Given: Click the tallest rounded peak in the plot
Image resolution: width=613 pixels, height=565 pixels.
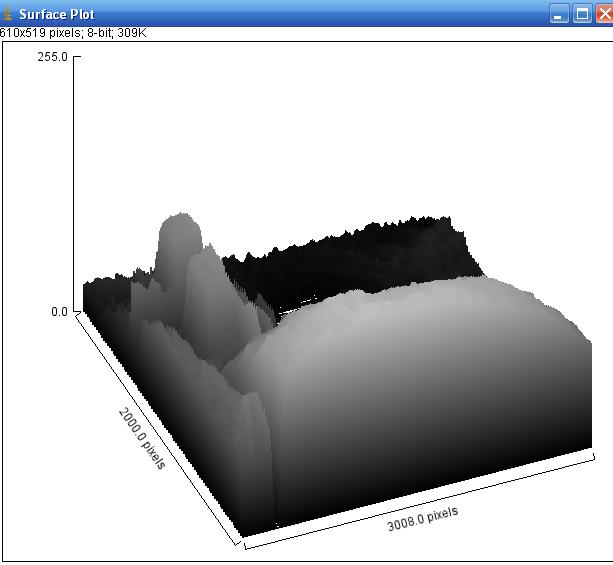Looking at the screenshot, I should [180, 232].
